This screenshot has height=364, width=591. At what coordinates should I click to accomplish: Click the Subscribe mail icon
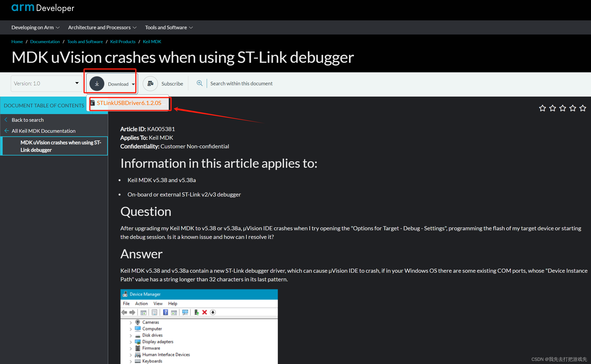point(150,84)
